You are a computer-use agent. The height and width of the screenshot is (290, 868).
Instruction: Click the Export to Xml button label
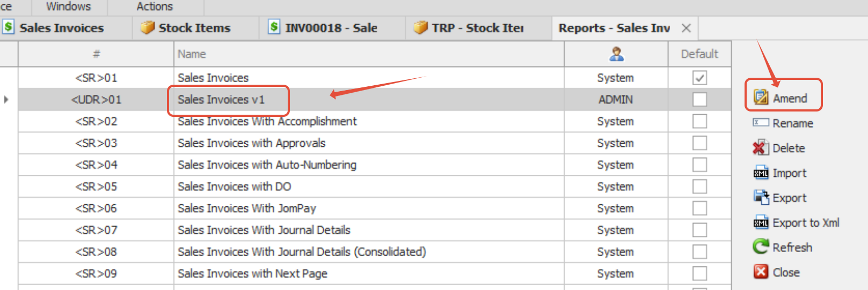click(806, 222)
